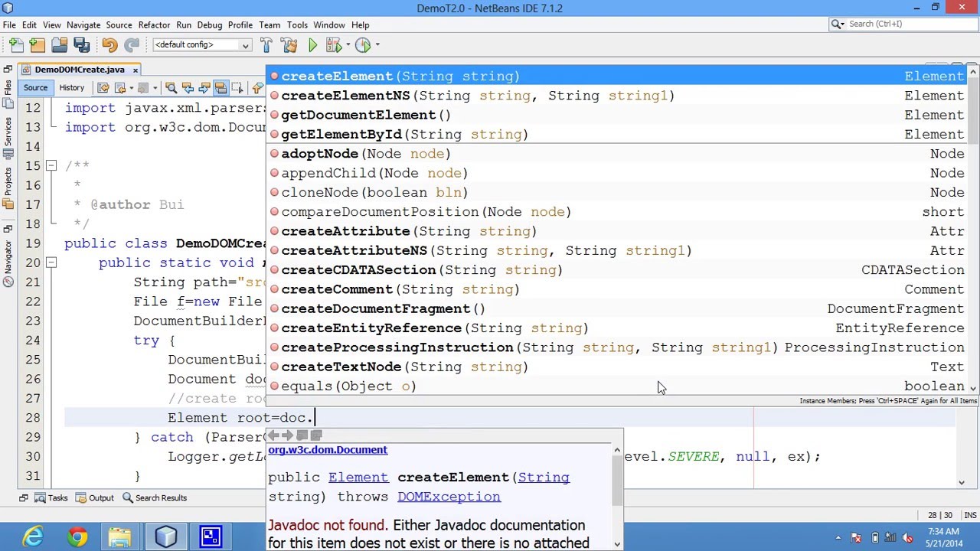
Task: Open the Search Results window button
Action: tap(154, 498)
